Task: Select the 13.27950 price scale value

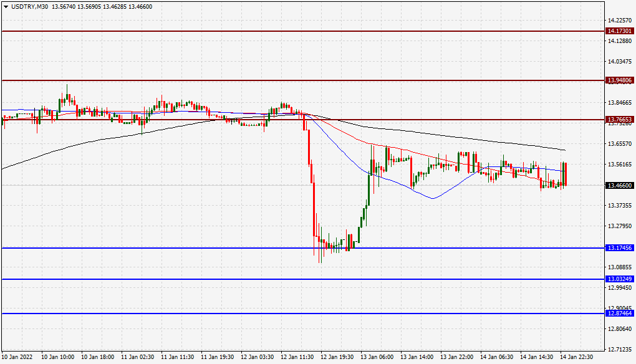Action: coord(620,226)
